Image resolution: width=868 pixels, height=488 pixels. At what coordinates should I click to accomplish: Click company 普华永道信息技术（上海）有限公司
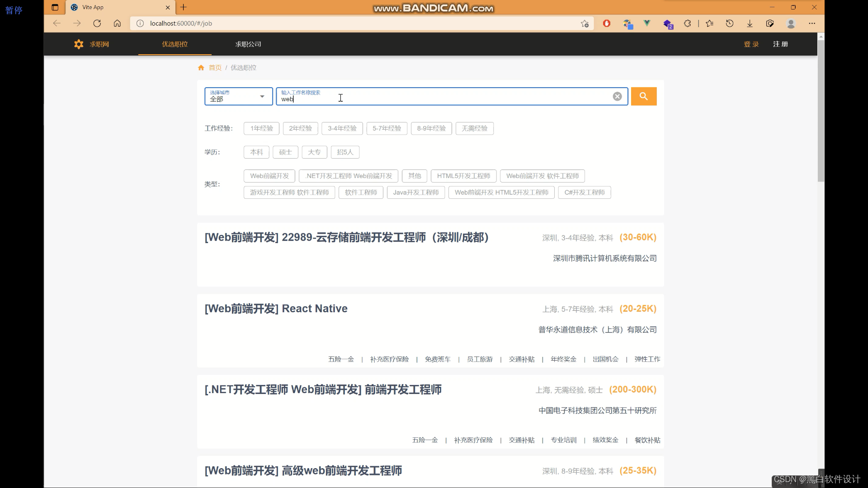tap(597, 330)
